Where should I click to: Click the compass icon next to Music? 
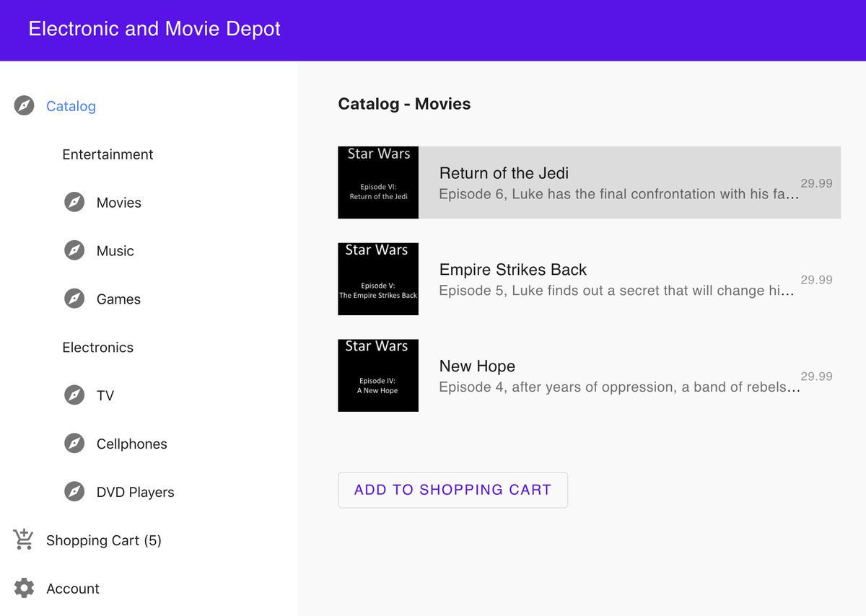click(74, 251)
